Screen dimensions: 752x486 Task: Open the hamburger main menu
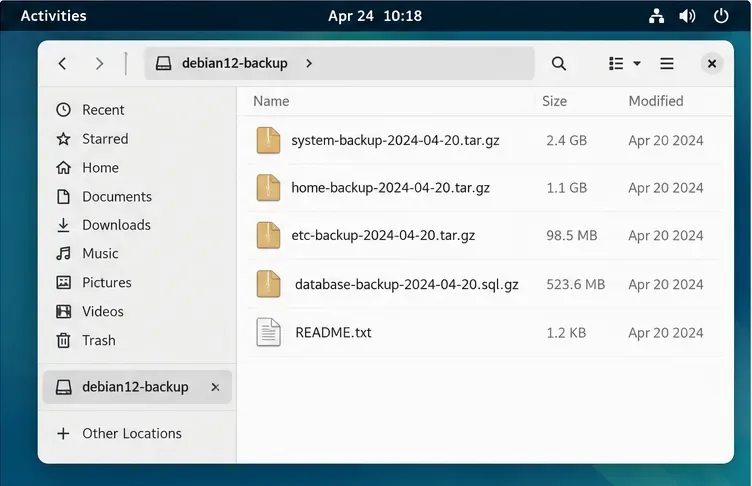click(667, 63)
